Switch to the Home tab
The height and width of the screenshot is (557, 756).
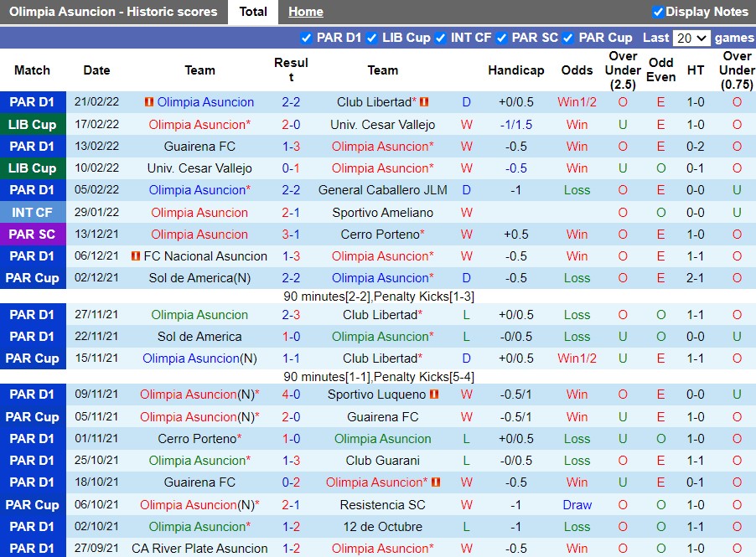(305, 12)
